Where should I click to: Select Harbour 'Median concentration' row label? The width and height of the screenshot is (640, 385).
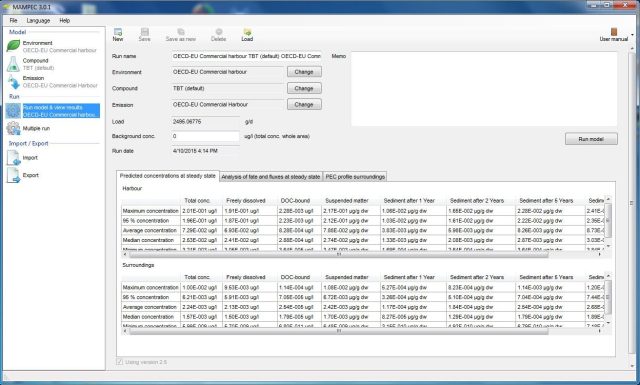pos(151,240)
